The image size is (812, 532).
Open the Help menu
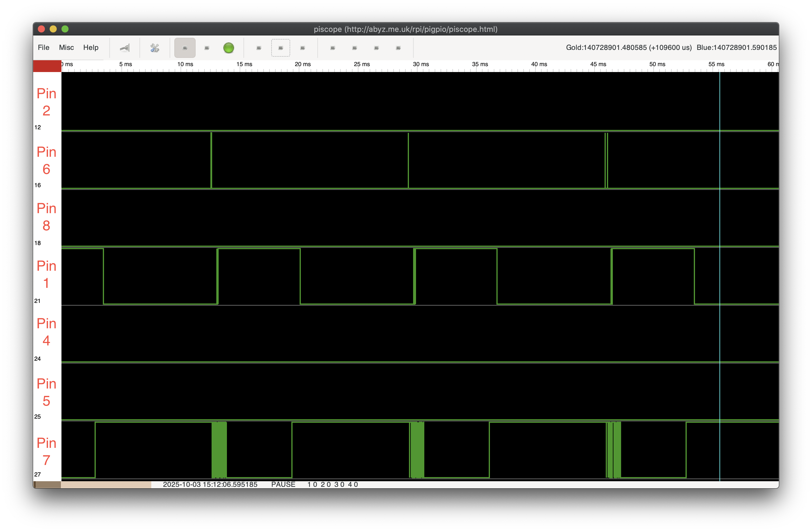tap(91, 48)
